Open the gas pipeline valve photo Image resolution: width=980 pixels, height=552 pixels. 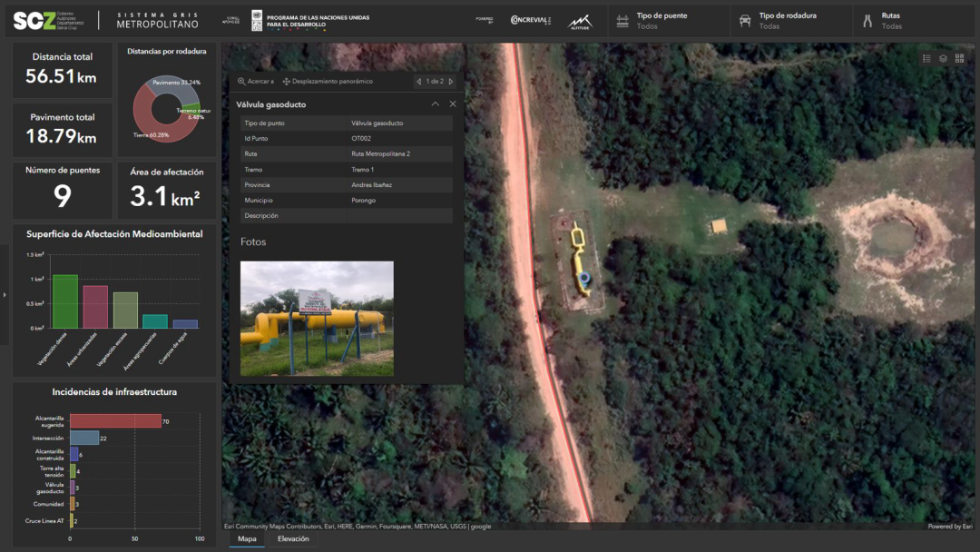point(317,319)
